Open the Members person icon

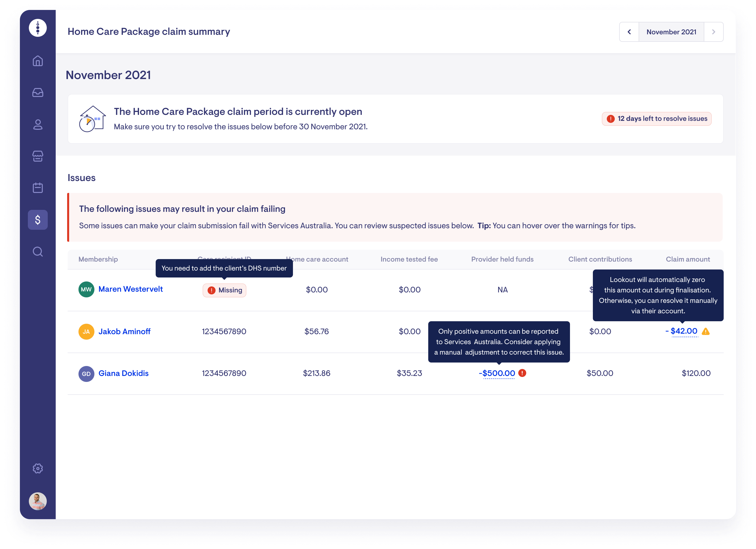(x=38, y=125)
